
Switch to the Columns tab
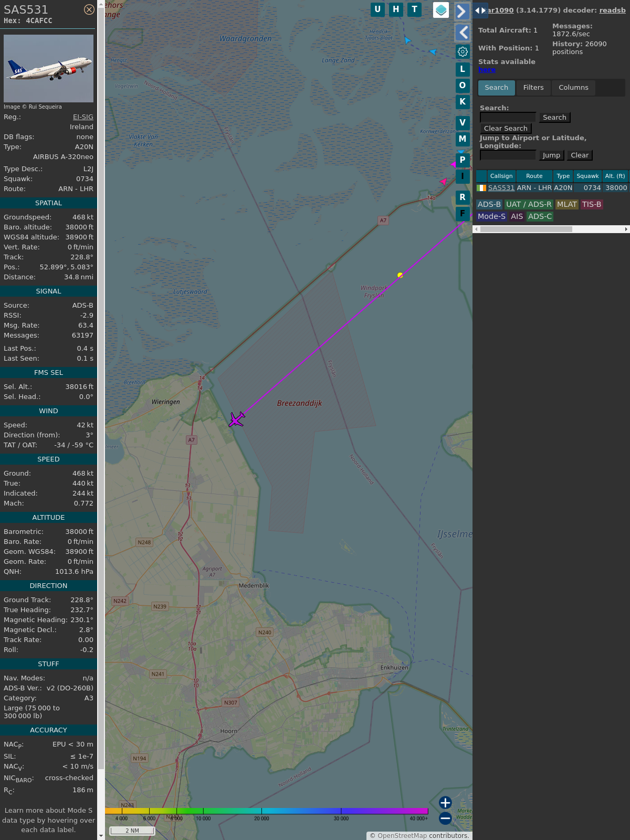573,88
